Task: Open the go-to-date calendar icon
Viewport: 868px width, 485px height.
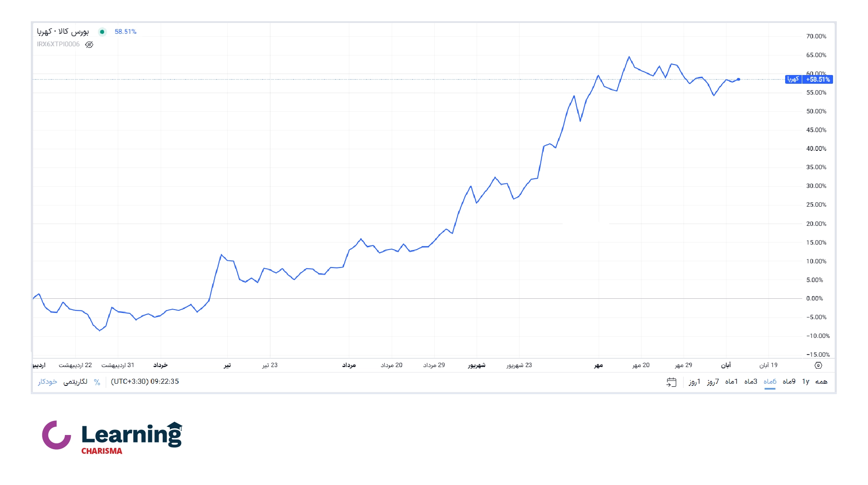Action: (x=671, y=382)
